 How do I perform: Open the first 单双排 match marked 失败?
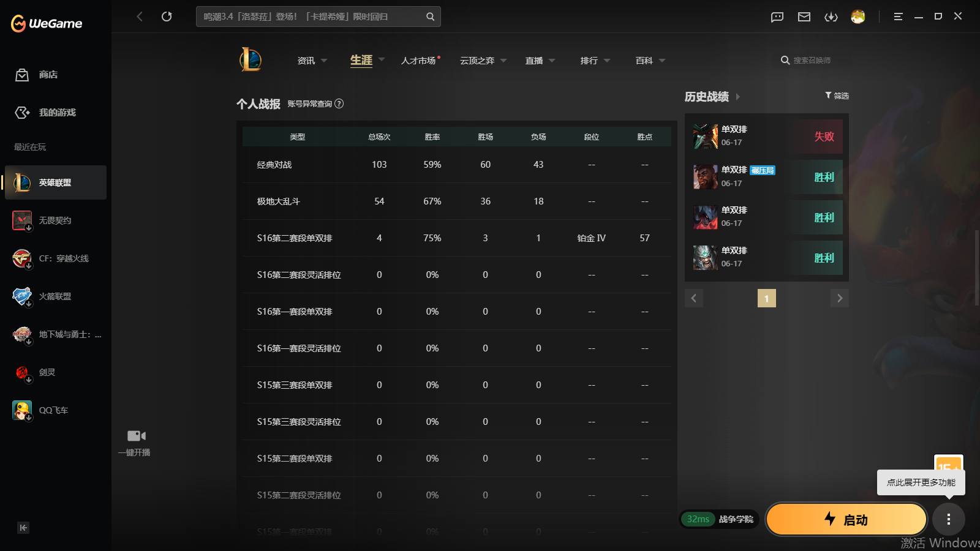pos(767,137)
